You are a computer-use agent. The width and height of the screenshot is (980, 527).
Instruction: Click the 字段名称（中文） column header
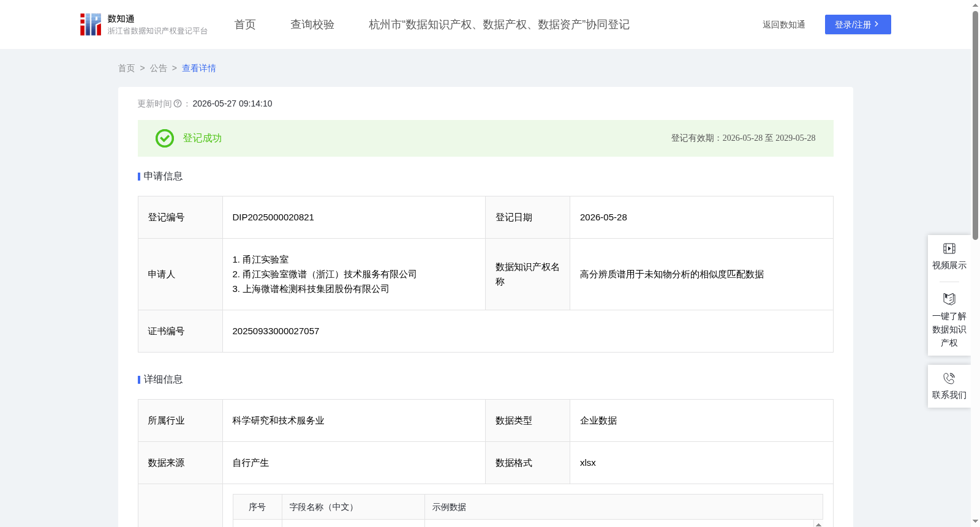(x=353, y=507)
